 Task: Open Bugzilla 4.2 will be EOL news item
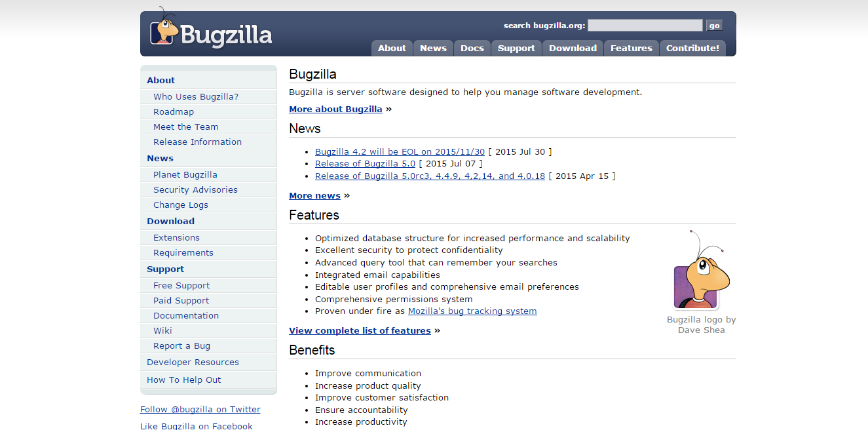[x=400, y=151]
